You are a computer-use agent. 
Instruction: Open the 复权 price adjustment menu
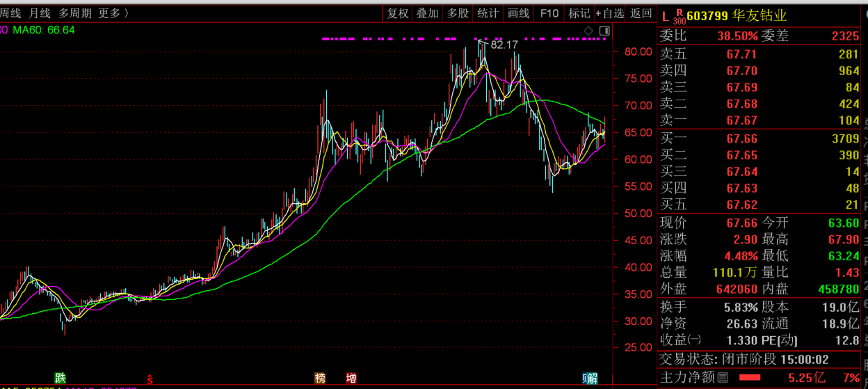[399, 13]
